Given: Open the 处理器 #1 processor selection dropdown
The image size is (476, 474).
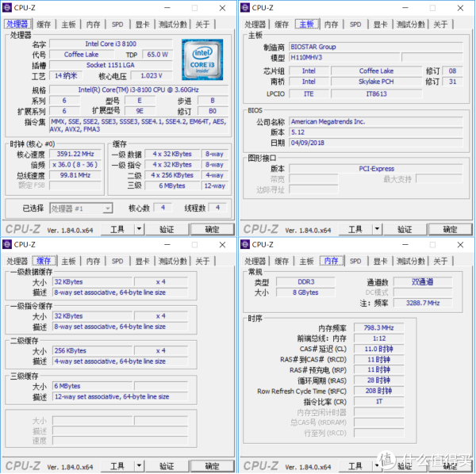Looking at the screenshot, I should 81,208.
